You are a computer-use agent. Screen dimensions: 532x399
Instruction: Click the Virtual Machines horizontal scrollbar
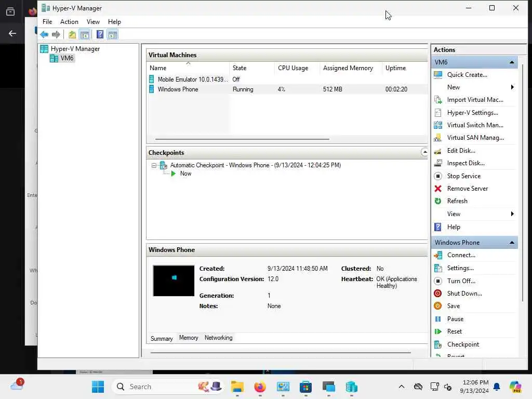coord(242,139)
